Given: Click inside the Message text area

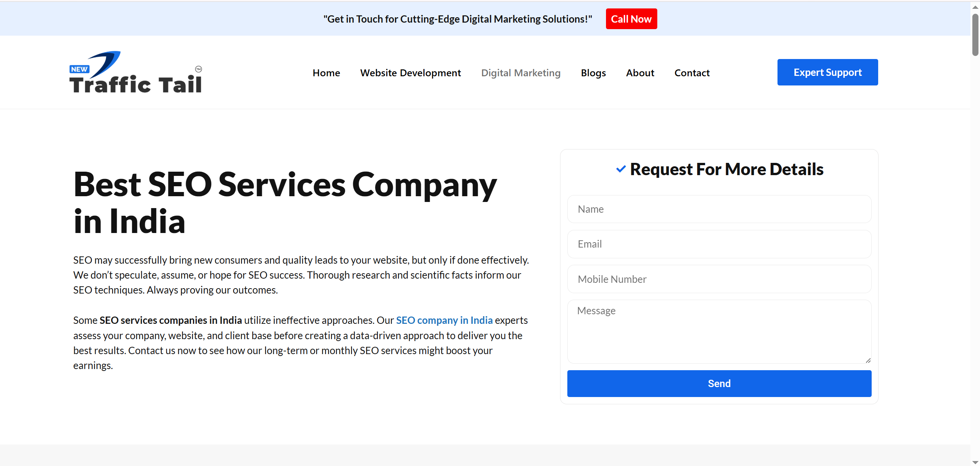Looking at the screenshot, I should pos(719,331).
